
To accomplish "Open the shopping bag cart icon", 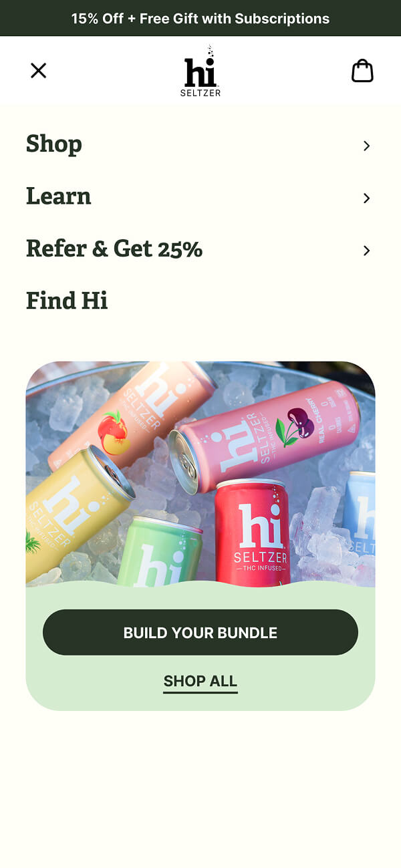I will tap(362, 70).
